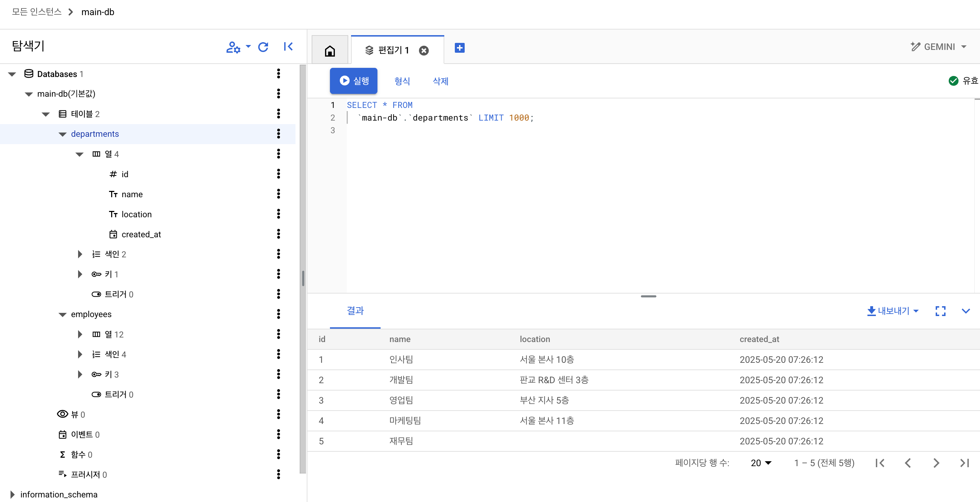Enter fullscreen for results panel
This screenshot has height=502, width=980.
940,311
